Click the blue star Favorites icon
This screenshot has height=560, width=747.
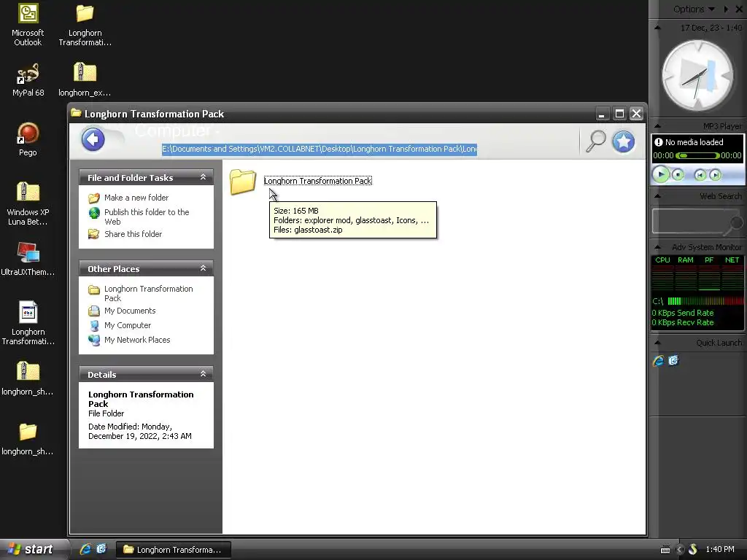(623, 141)
